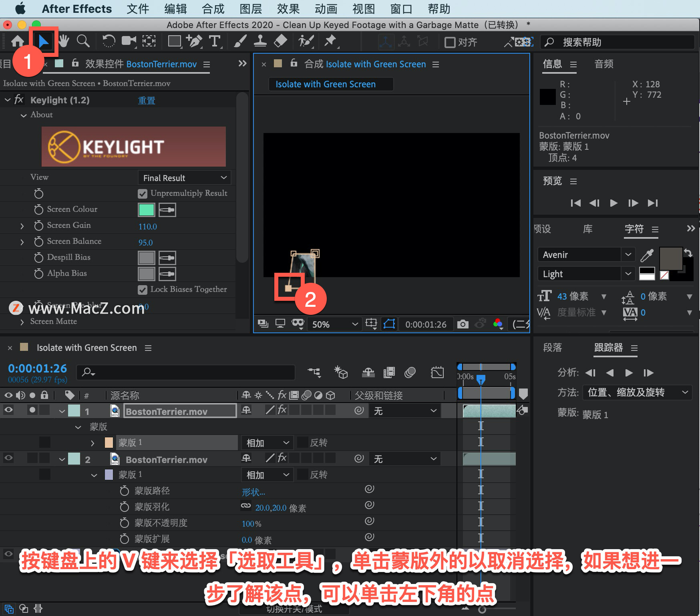Click the Despill Bias eyedropper
The width and height of the screenshot is (700, 616).
coord(167,258)
